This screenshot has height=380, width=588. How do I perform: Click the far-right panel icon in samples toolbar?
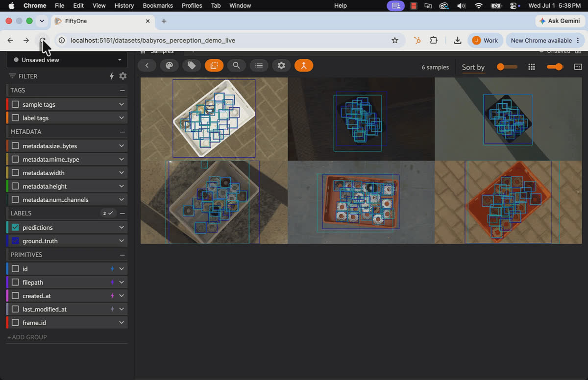(578, 67)
